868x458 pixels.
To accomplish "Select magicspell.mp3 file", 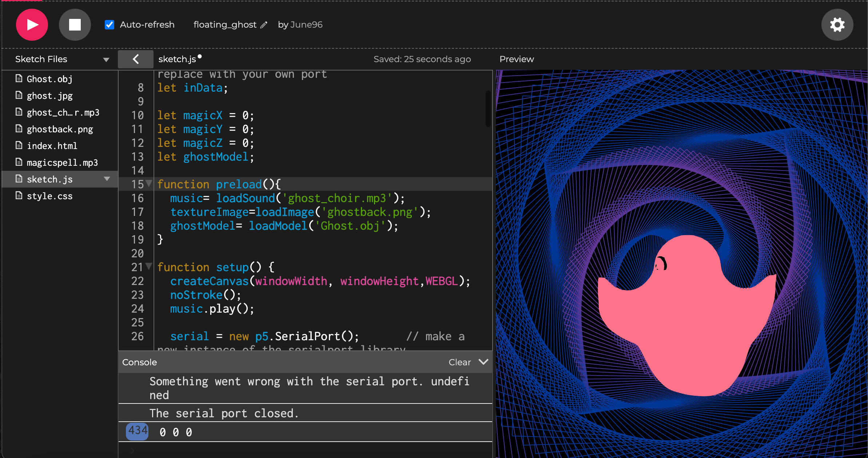I will click(x=62, y=162).
